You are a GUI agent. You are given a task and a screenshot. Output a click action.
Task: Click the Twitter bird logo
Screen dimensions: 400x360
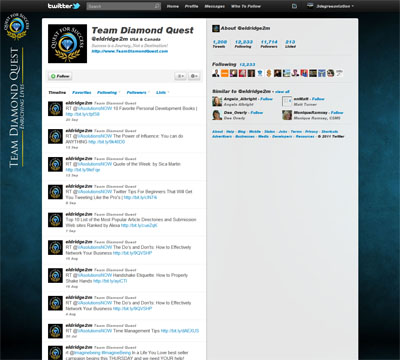tap(76, 6)
